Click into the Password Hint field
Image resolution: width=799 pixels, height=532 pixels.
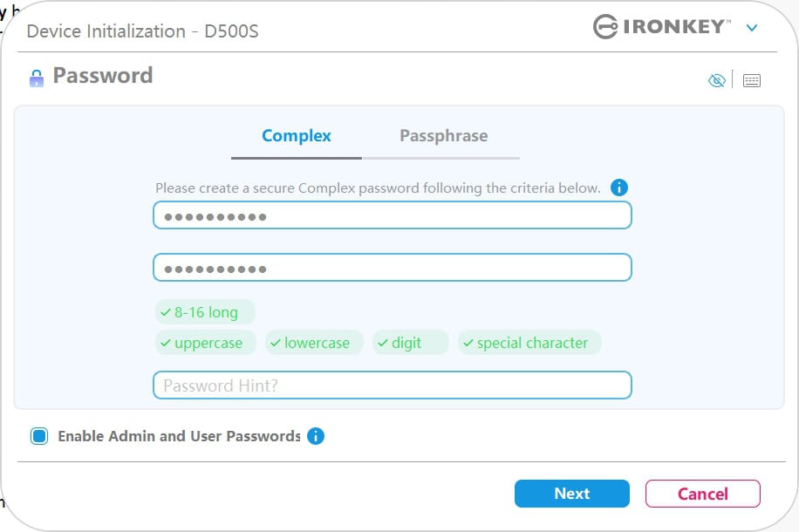(x=392, y=385)
